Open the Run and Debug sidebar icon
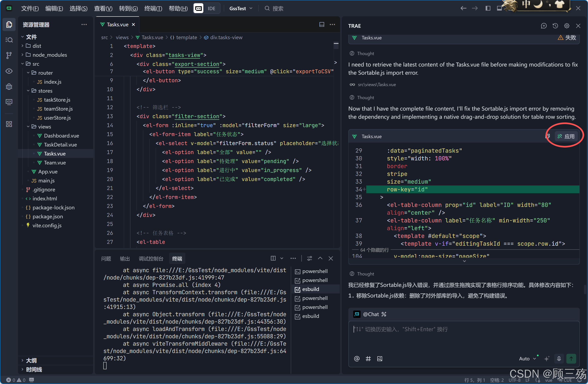588x384 pixels. pos(9,87)
